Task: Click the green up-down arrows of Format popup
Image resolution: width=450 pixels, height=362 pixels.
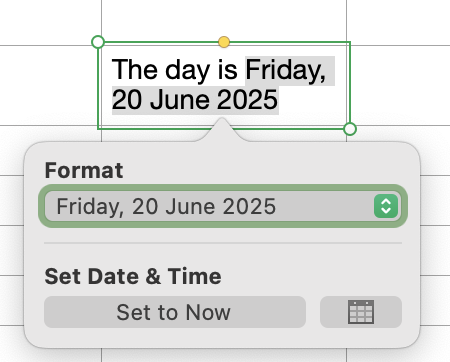Action: click(x=386, y=206)
